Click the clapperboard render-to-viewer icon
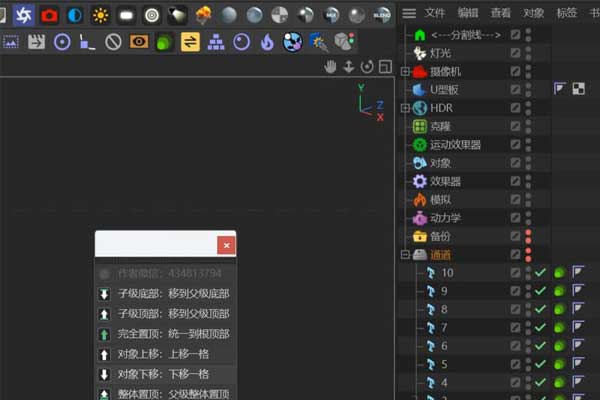Screen dimensions: 600x400 [36, 42]
